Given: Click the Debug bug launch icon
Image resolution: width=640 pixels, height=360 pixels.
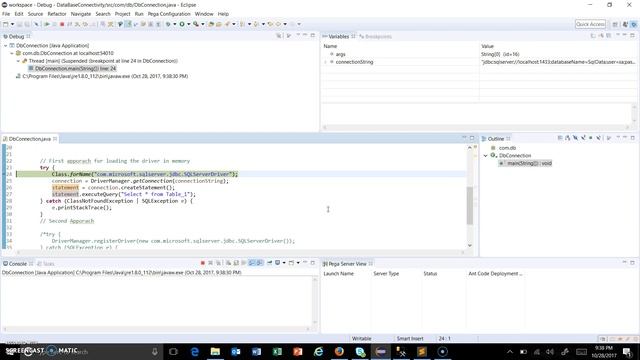Looking at the screenshot, I should tap(168, 24).
